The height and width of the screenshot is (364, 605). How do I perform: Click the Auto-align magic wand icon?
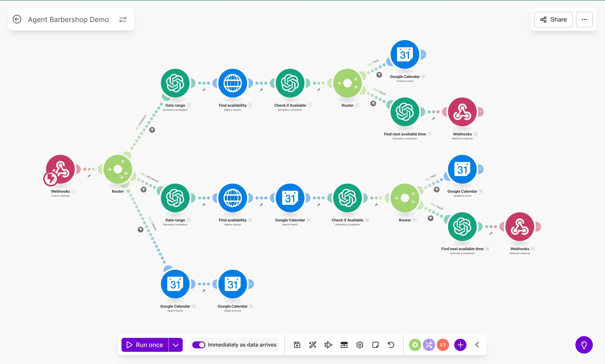pyautogui.click(x=313, y=345)
